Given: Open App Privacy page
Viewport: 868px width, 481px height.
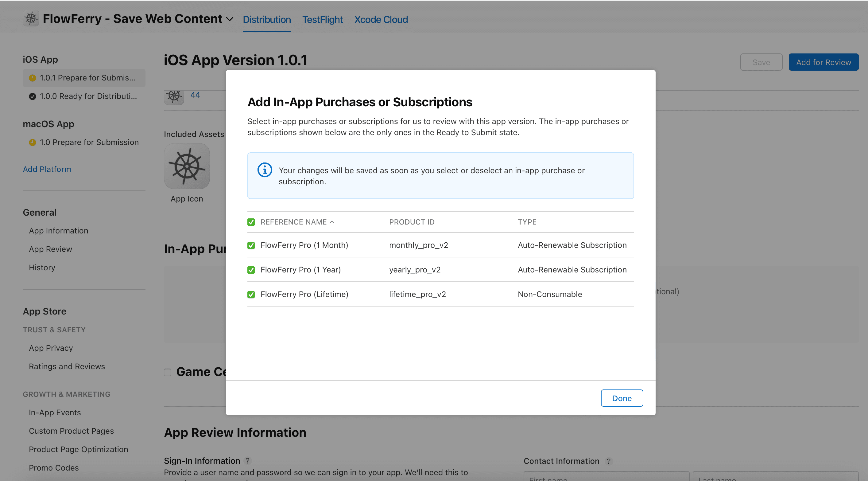Looking at the screenshot, I should [x=51, y=348].
